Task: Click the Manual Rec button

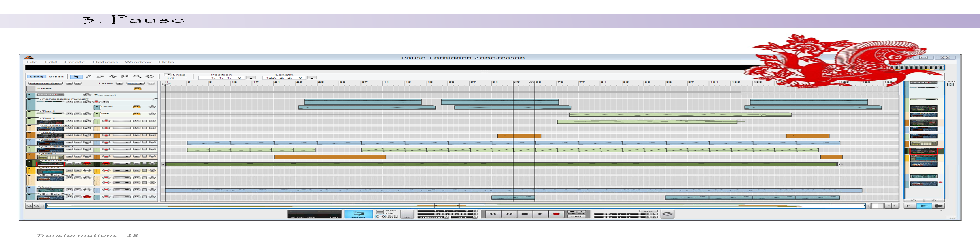Action: (45, 83)
